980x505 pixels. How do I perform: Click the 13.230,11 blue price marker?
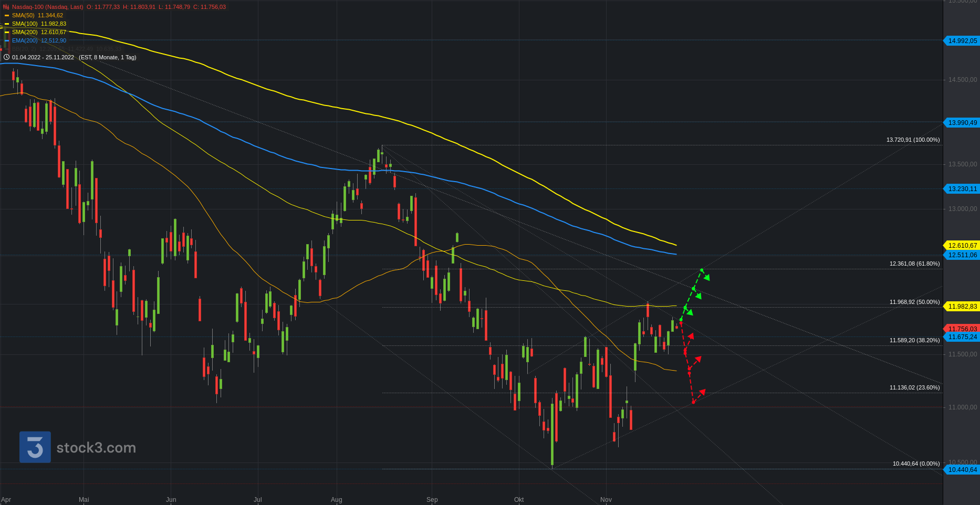pyautogui.click(x=962, y=188)
